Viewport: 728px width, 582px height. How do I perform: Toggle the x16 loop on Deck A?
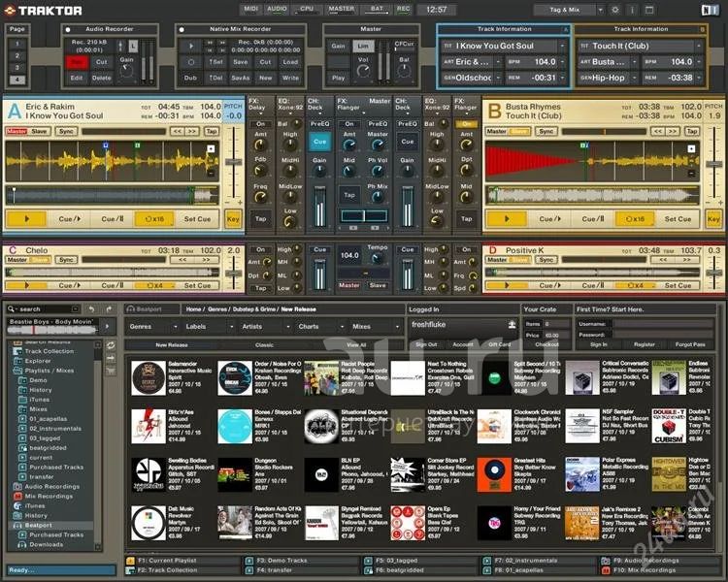154,218
